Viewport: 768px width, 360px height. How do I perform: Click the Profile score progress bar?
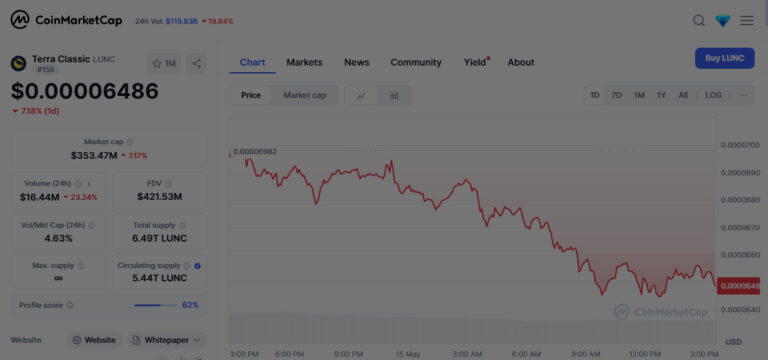point(155,305)
